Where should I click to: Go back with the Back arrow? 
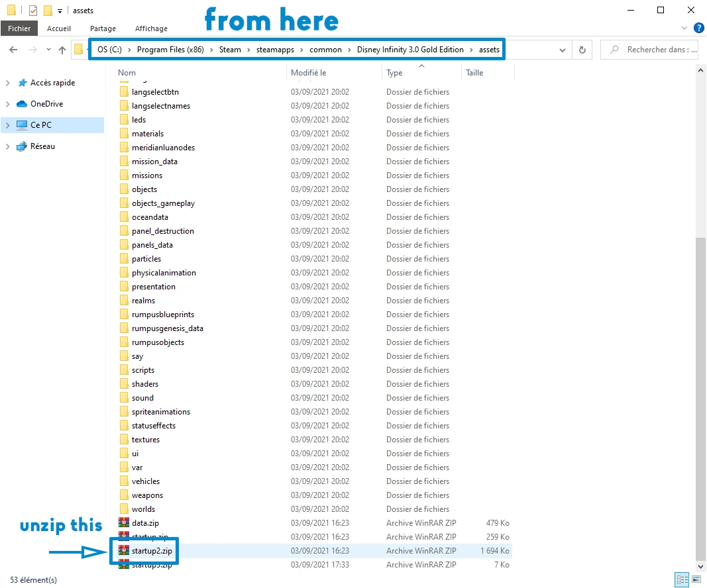pos(13,50)
